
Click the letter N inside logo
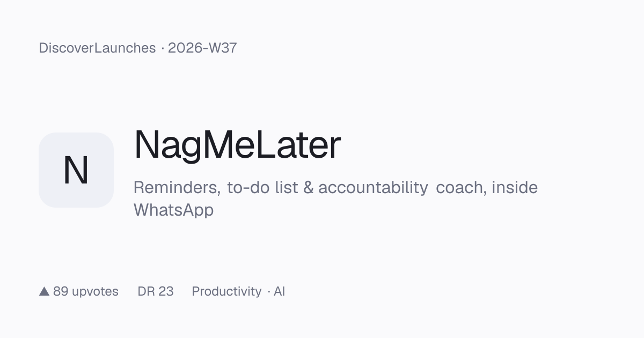click(76, 171)
